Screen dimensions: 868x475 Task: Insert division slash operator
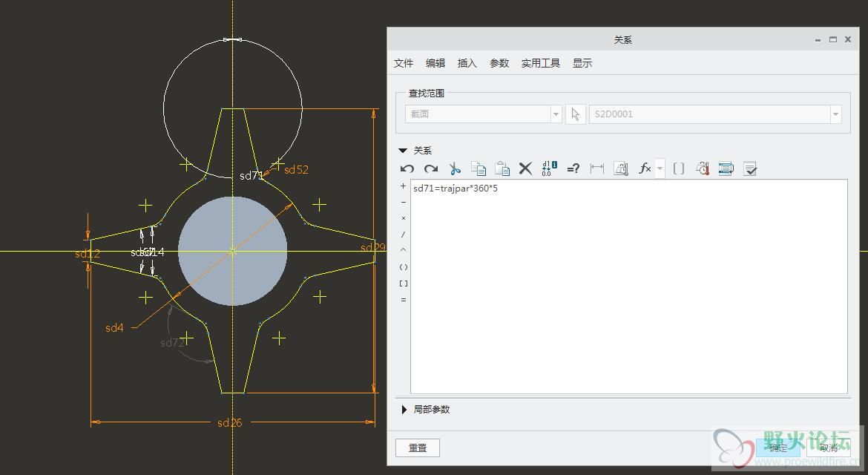(403, 235)
